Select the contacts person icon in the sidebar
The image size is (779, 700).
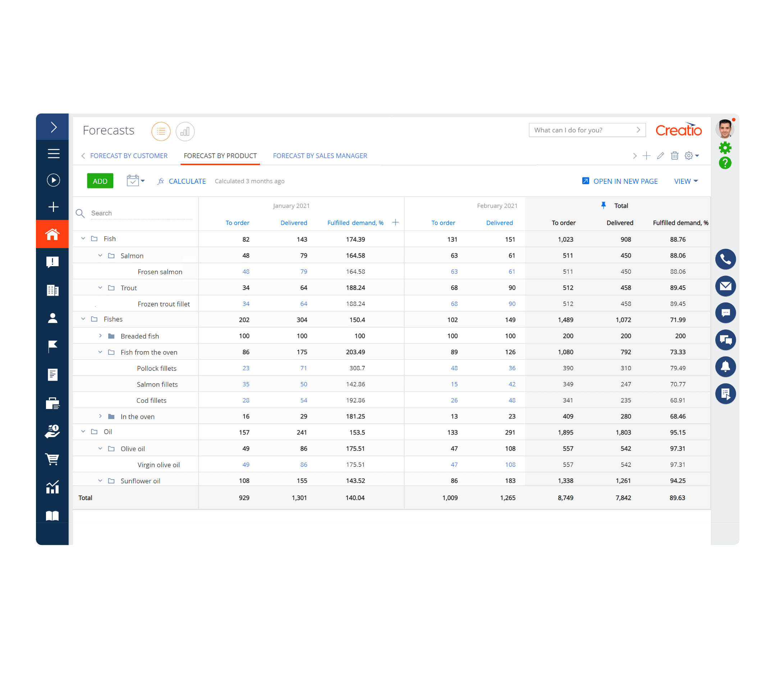point(53,318)
